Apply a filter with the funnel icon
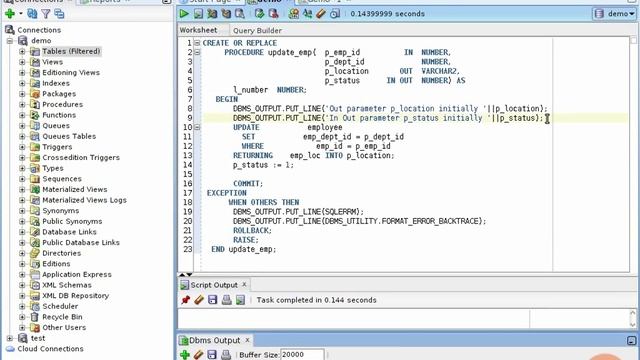 [x=46, y=14]
